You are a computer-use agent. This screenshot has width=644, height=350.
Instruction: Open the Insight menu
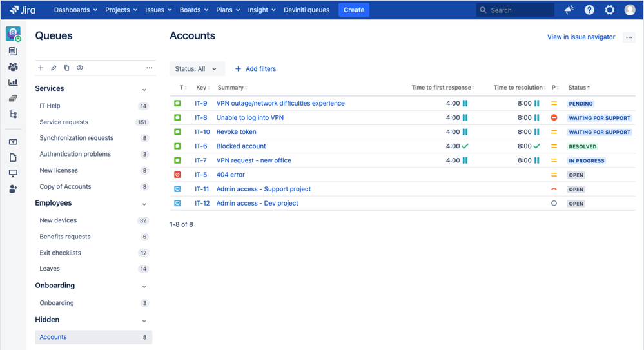tap(262, 10)
